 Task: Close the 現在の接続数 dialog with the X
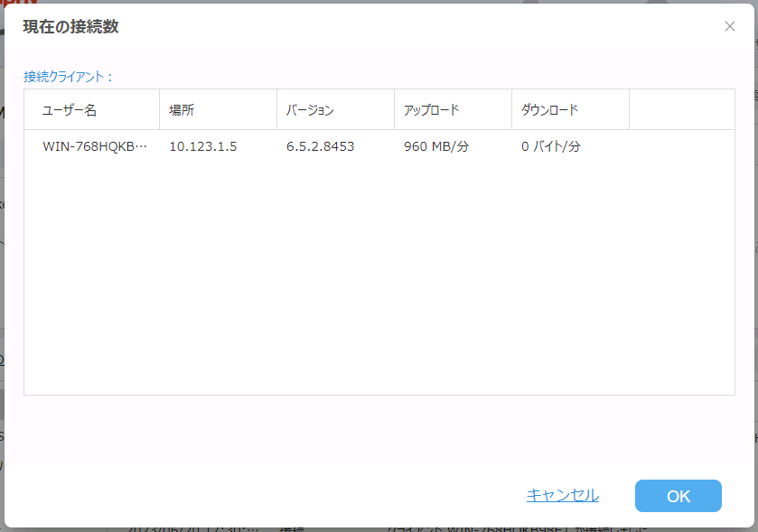(x=730, y=26)
